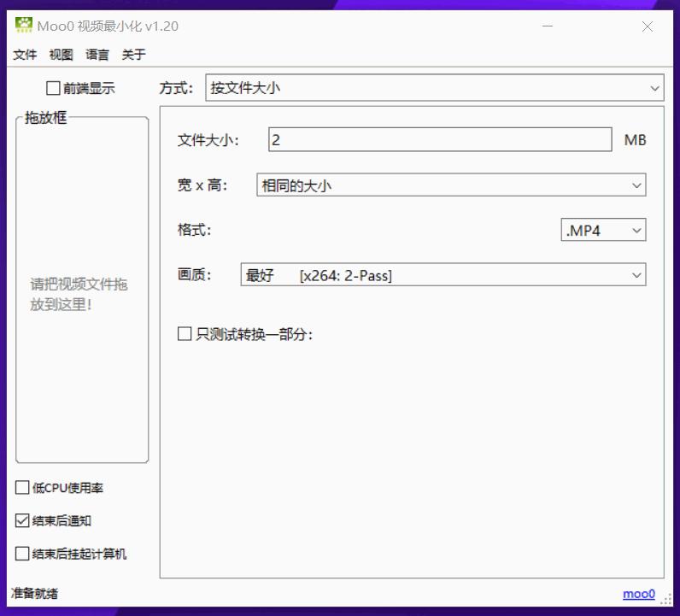The width and height of the screenshot is (680, 616).
Task: Click the MB unit label
Action: 635,140
